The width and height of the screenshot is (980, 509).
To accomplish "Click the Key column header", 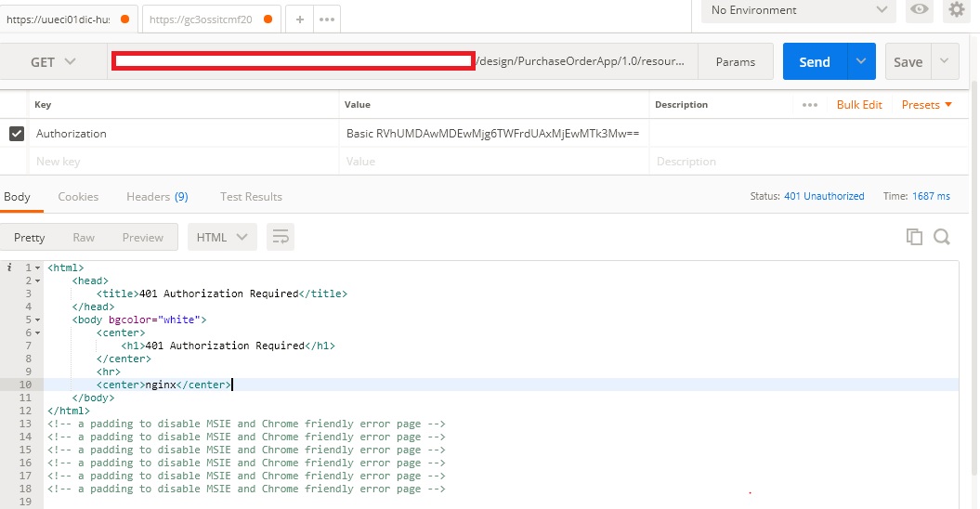I will tap(43, 104).
